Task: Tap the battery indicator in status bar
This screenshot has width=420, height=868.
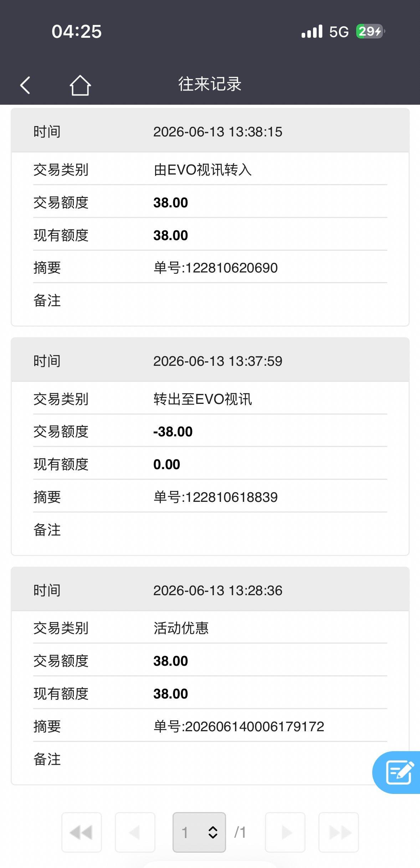Action: pyautogui.click(x=370, y=31)
